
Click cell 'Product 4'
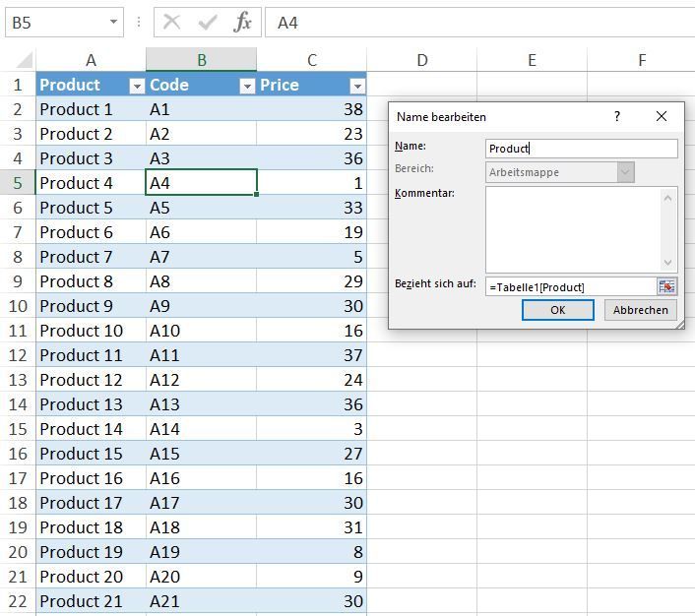91,183
